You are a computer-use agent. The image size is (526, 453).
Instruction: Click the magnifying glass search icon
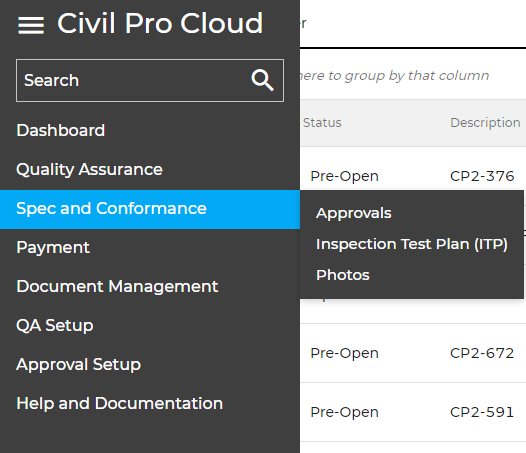click(262, 81)
